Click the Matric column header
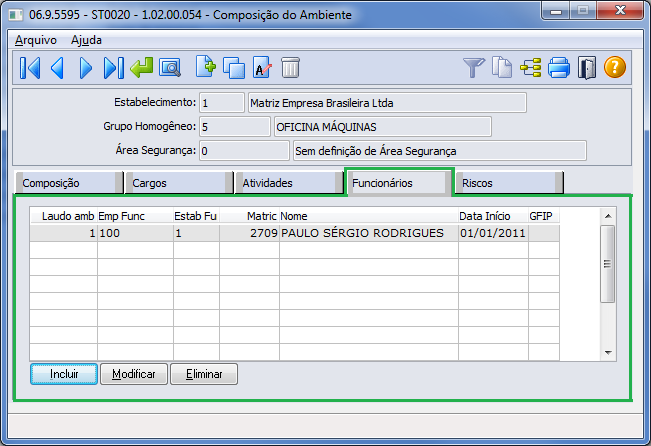The width and height of the screenshot is (651, 446). click(x=249, y=216)
